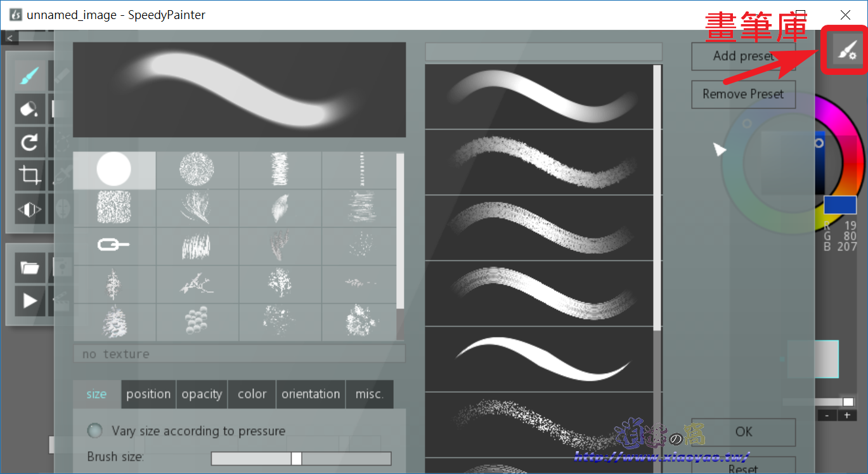This screenshot has width=868, height=474.
Task: Select the paint bucket fill tool
Action: [29, 109]
